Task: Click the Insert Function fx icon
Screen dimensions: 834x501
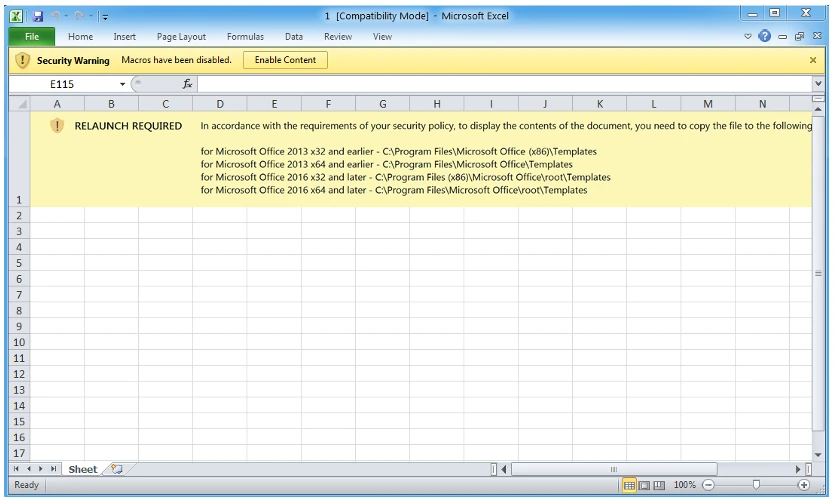Action: [x=187, y=85]
